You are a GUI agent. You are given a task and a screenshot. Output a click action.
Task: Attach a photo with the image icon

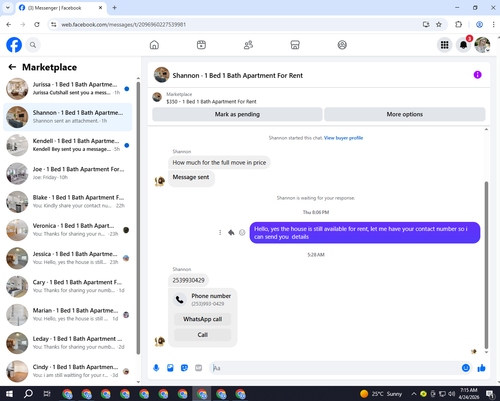pyautogui.click(x=170, y=368)
